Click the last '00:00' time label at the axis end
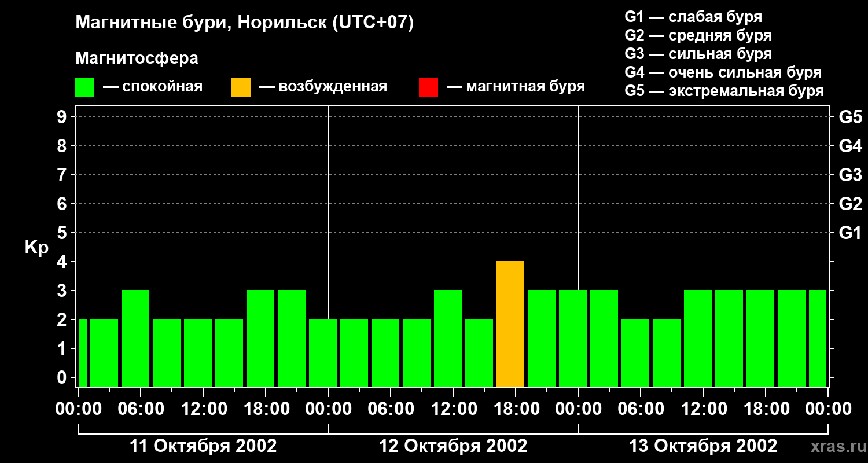This screenshot has width=868, height=463. 828,409
